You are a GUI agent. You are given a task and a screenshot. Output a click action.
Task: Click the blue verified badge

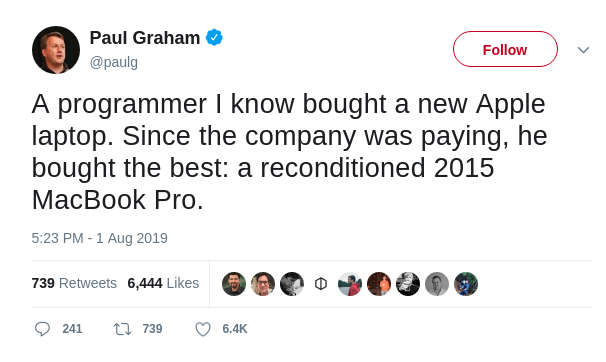(x=214, y=37)
